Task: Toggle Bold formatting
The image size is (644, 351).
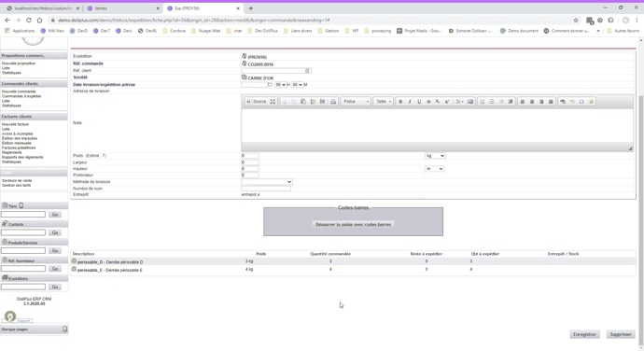Action: coord(400,102)
